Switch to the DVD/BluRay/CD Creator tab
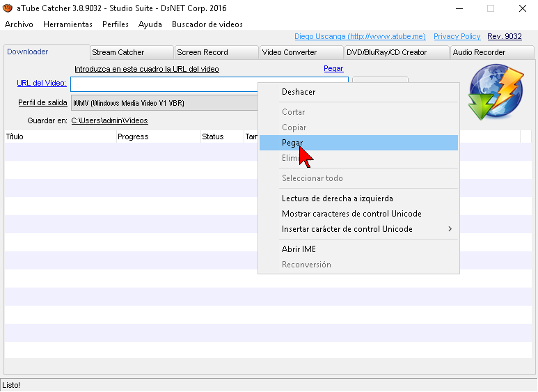538x392 pixels. (397, 52)
